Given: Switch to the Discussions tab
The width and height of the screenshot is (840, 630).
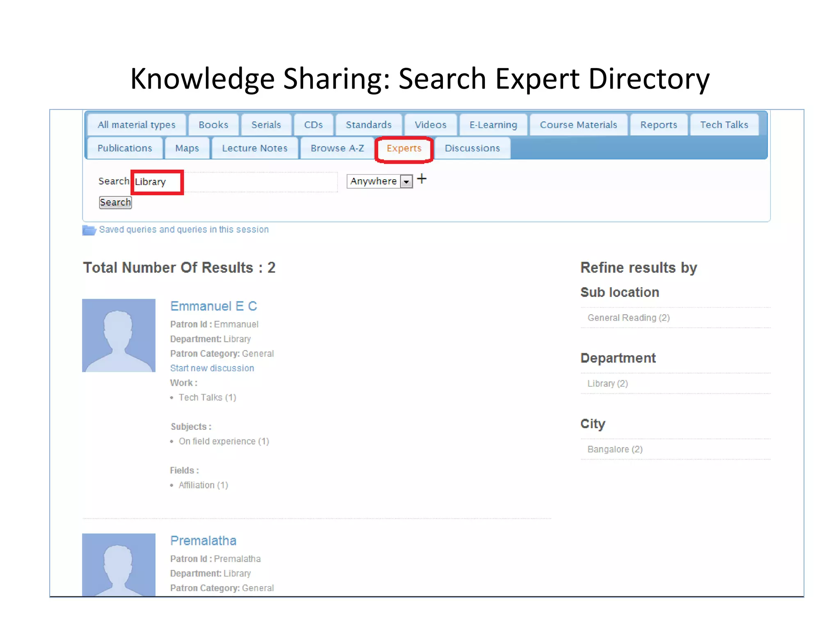Looking at the screenshot, I should pyautogui.click(x=472, y=148).
